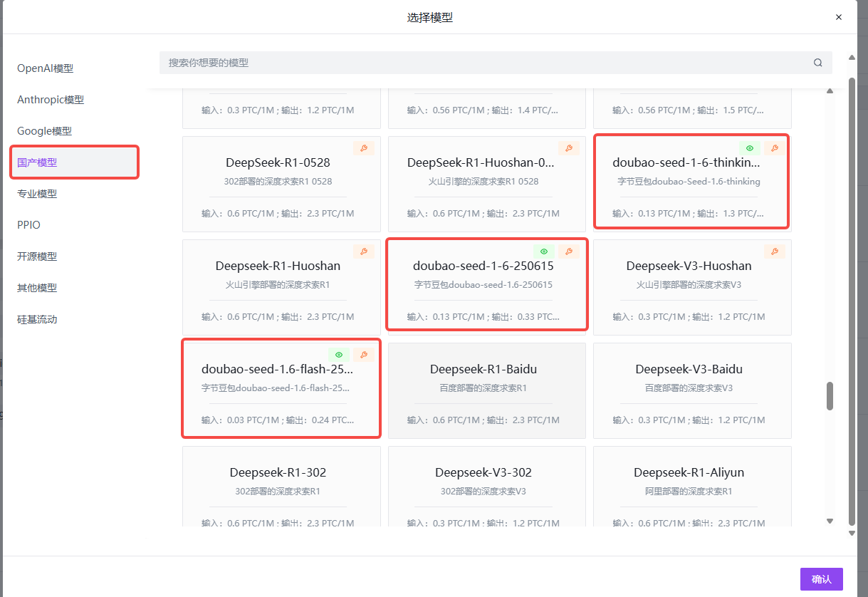Screen dimensions: 868x597
Task: Click wrench icon on doubao-seed-1.6-flash card
Action: [x=363, y=355]
